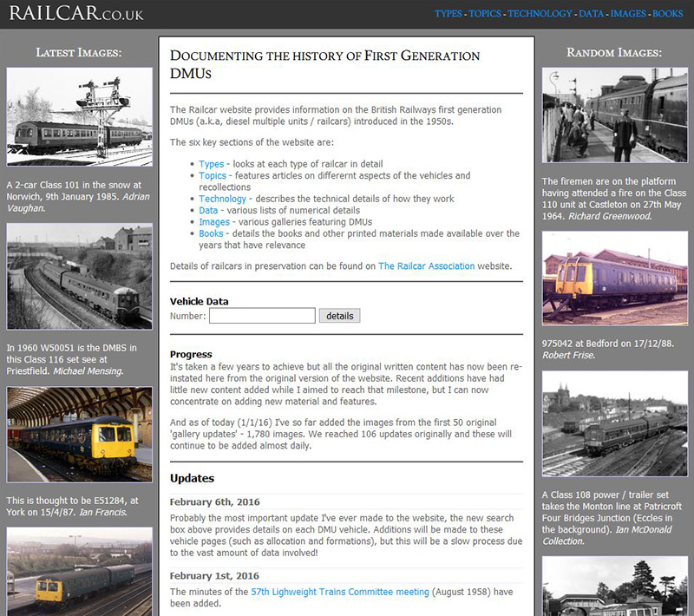This screenshot has height=616, width=694.
Task: Open 57th Lighweight Trains Committee meeting link
Action: coord(340,592)
